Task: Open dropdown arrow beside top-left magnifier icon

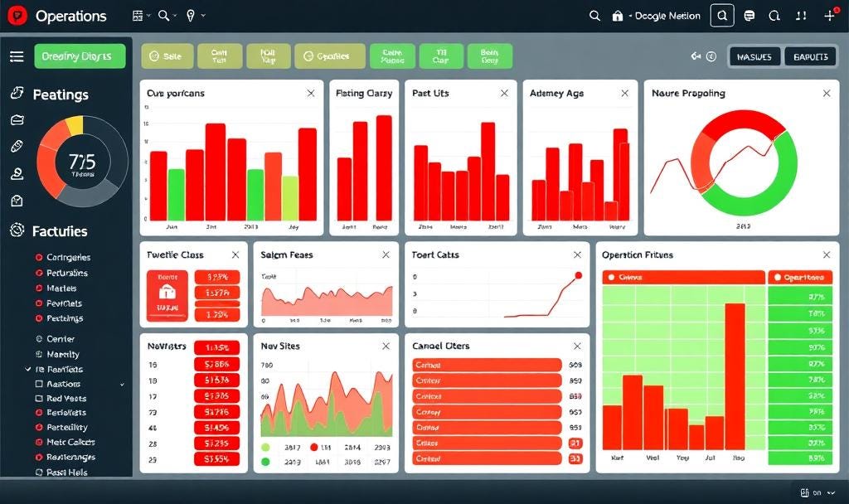Action: pos(175,16)
